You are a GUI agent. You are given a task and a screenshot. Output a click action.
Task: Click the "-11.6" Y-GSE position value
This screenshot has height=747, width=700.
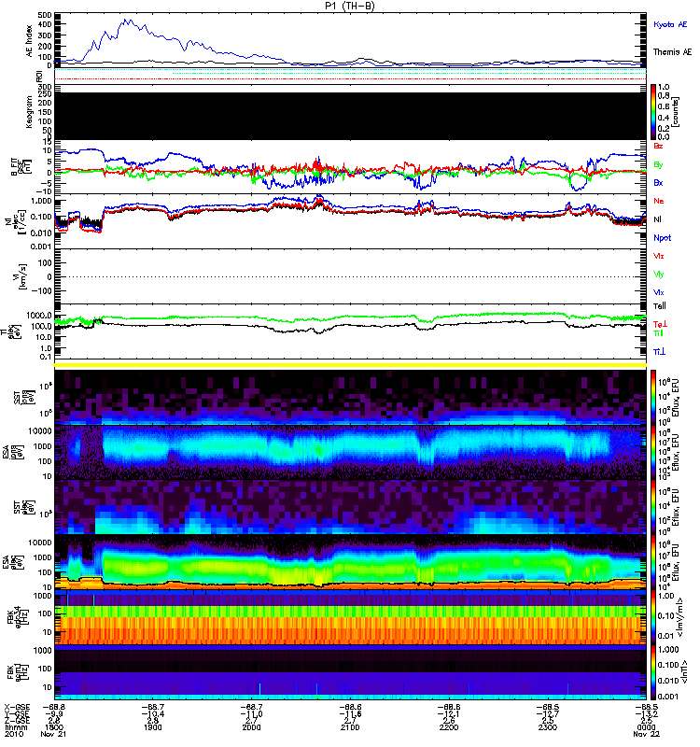coord(349,714)
